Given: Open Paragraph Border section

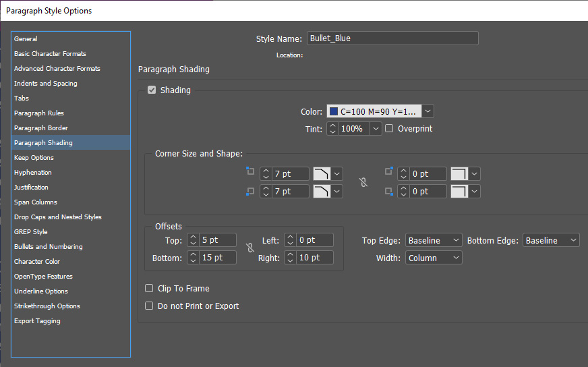Looking at the screenshot, I should (71, 128).
